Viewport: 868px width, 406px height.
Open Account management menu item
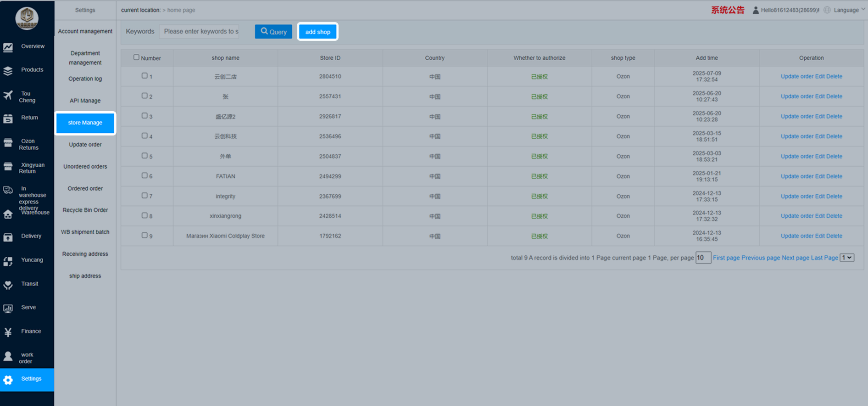click(85, 31)
